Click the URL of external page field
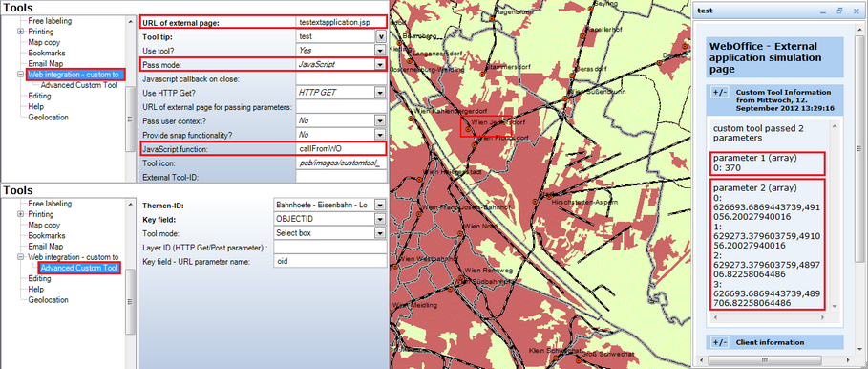Viewport: 868px width, 369px height. tap(341, 23)
